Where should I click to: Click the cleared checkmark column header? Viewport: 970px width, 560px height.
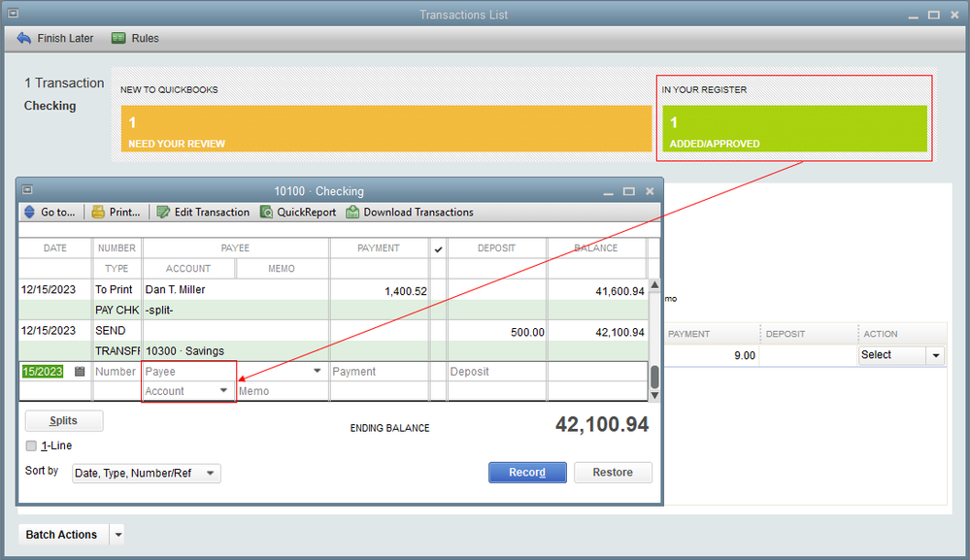(x=438, y=248)
